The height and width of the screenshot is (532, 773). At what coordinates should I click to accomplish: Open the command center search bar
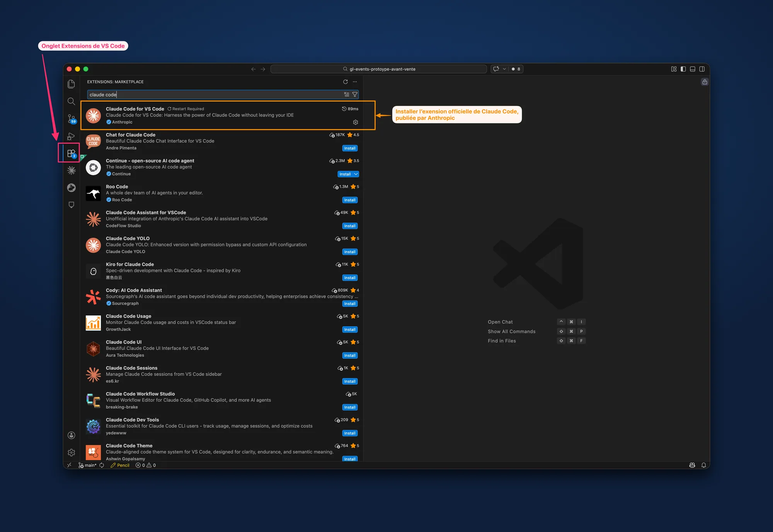[x=378, y=69]
